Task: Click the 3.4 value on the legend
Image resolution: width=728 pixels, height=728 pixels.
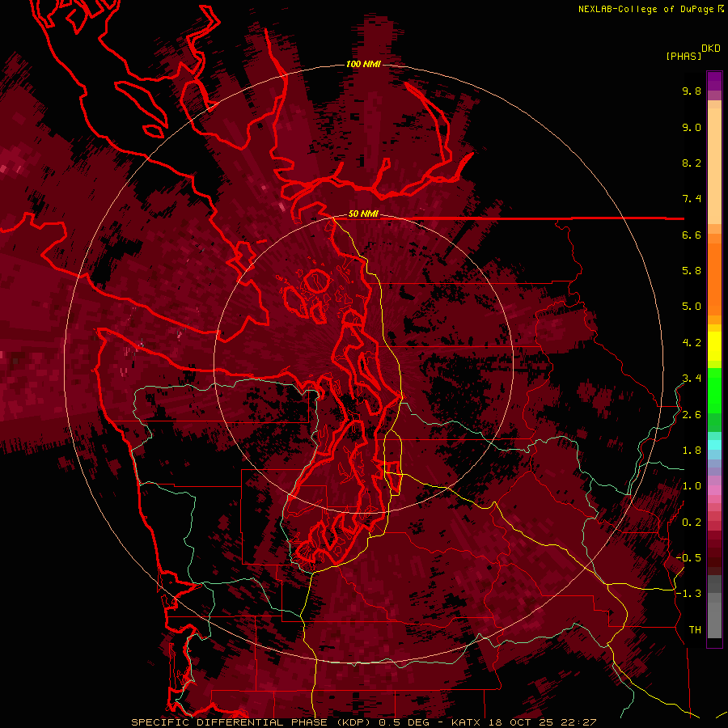Action: pos(692,379)
